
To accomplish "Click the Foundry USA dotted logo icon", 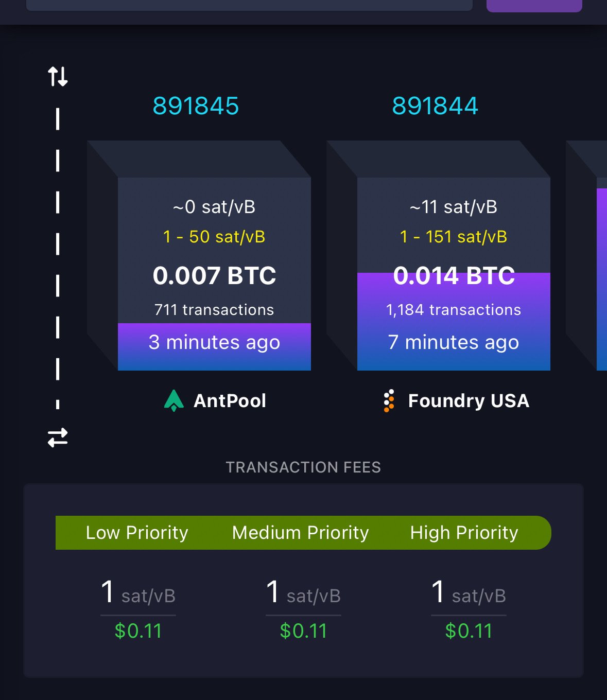I will (389, 400).
